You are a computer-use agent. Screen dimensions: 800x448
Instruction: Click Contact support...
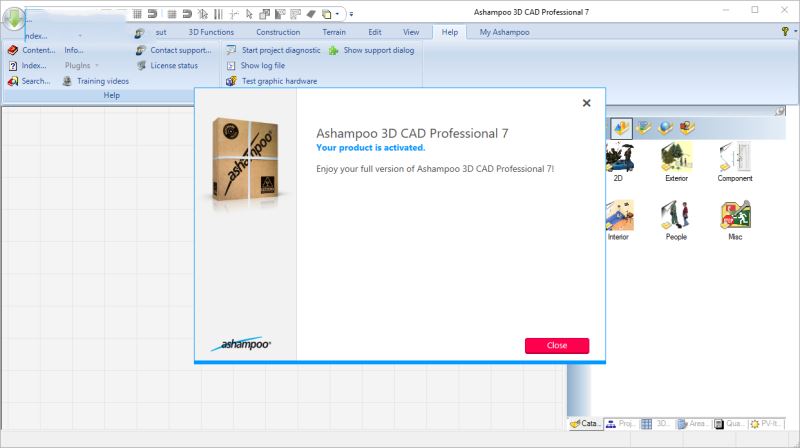pos(173,50)
